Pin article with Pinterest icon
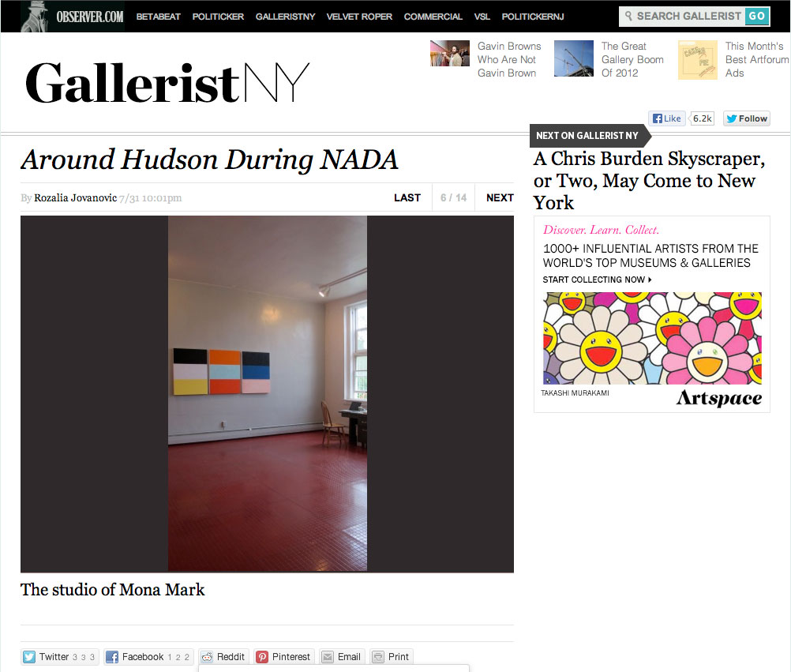 pos(262,657)
